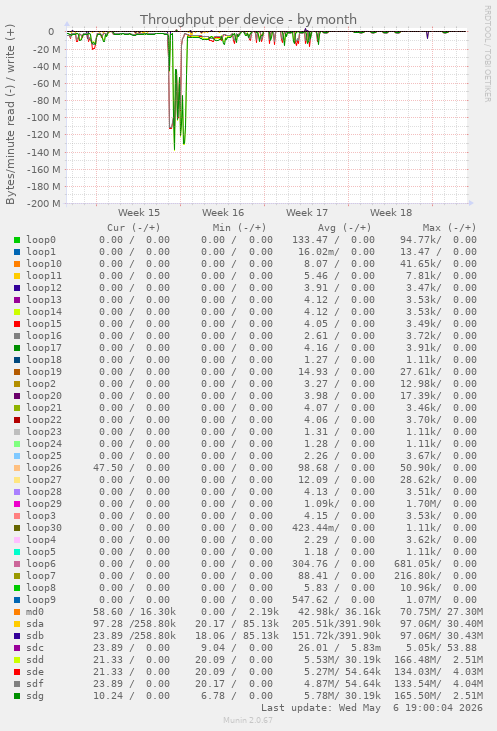Click the '28.62k/' max value for loop27
Image resolution: width=497 pixels, height=731 pixels.
click(421, 480)
